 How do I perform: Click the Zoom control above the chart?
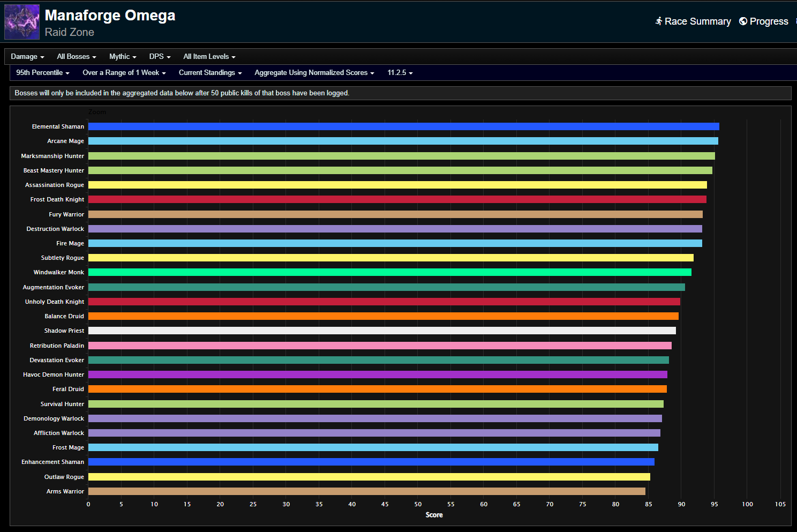[97, 111]
